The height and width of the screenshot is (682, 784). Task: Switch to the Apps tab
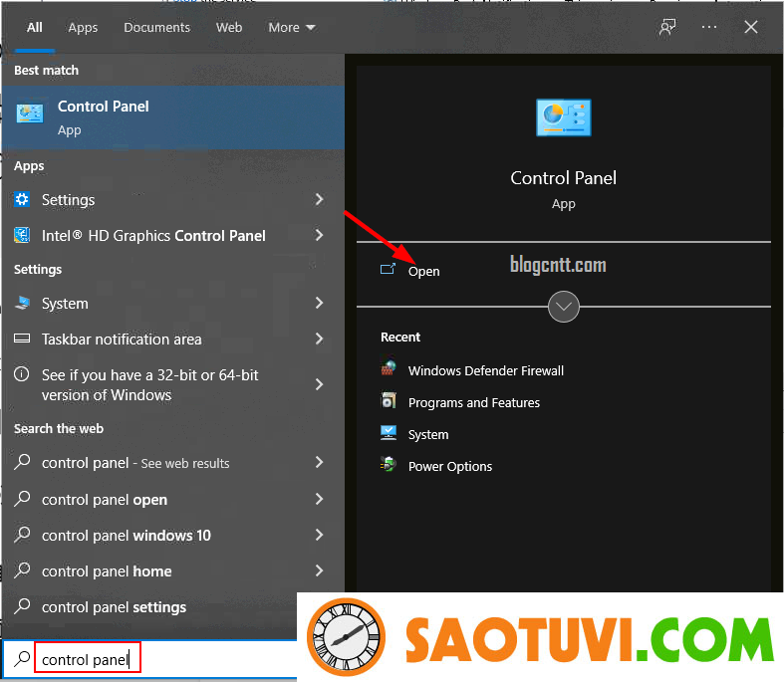(x=83, y=28)
